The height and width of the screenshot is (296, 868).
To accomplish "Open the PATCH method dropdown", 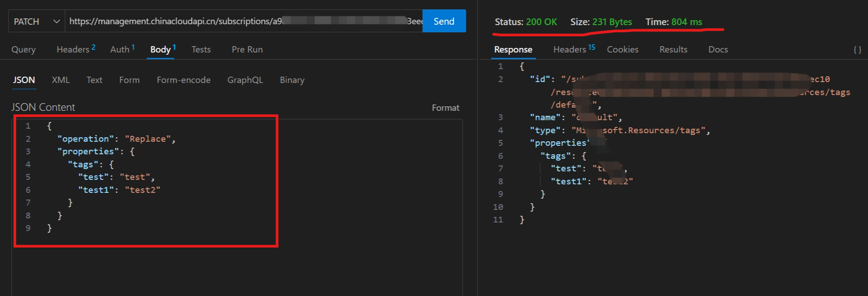I will 36,22.
